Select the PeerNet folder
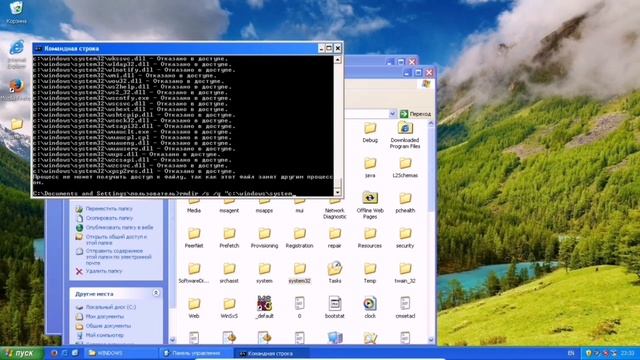640x360 pixels. coord(194,238)
